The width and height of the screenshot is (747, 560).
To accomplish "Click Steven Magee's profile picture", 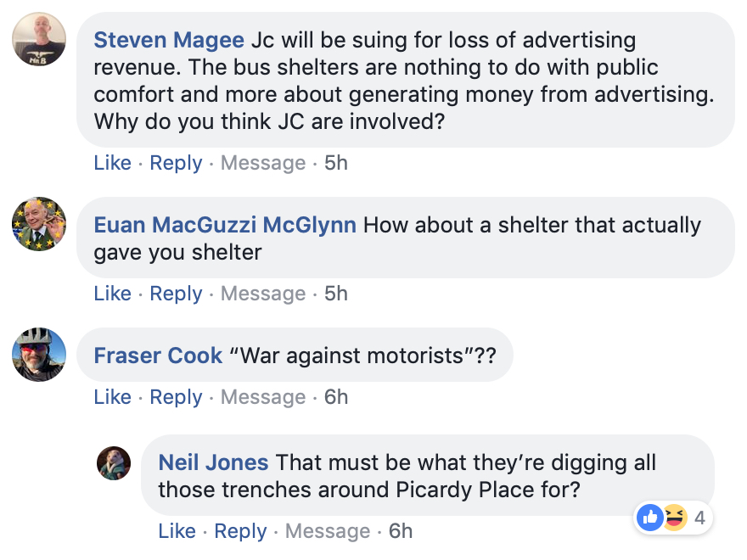I will coord(39,39).
